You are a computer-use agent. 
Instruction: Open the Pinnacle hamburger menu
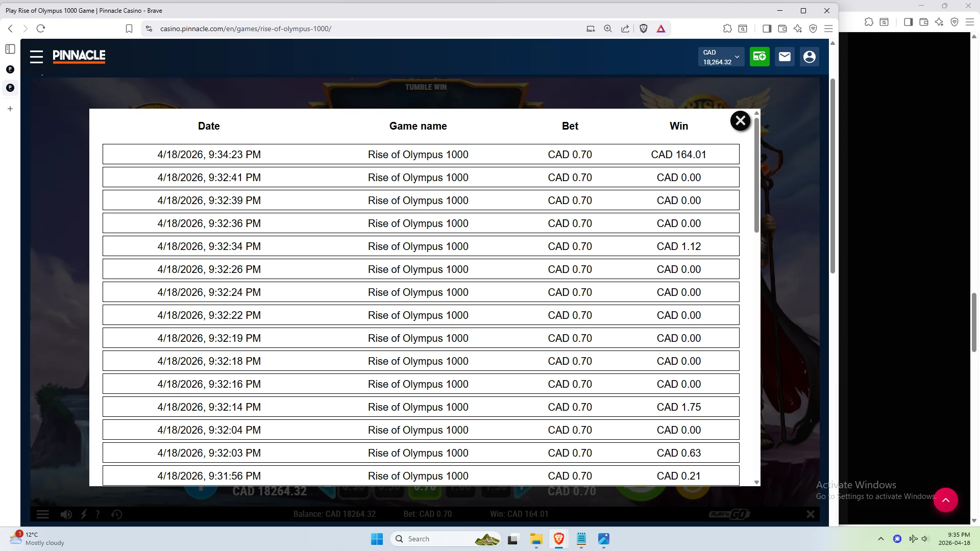coord(36,57)
